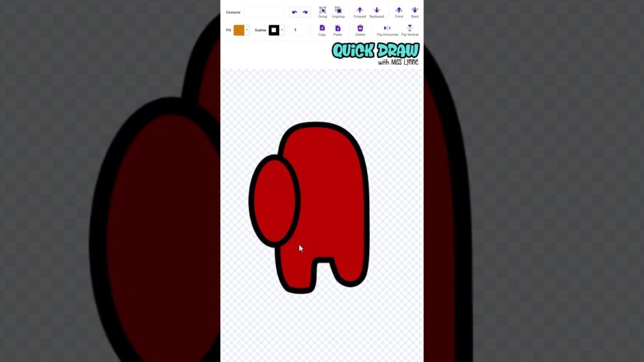Send shape Backward one layer
The height and width of the screenshot is (362, 644).
coord(377,11)
